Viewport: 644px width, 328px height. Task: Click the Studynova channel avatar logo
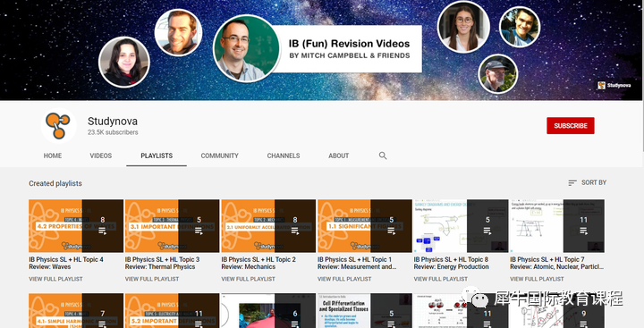pyautogui.click(x=58, y=126)
